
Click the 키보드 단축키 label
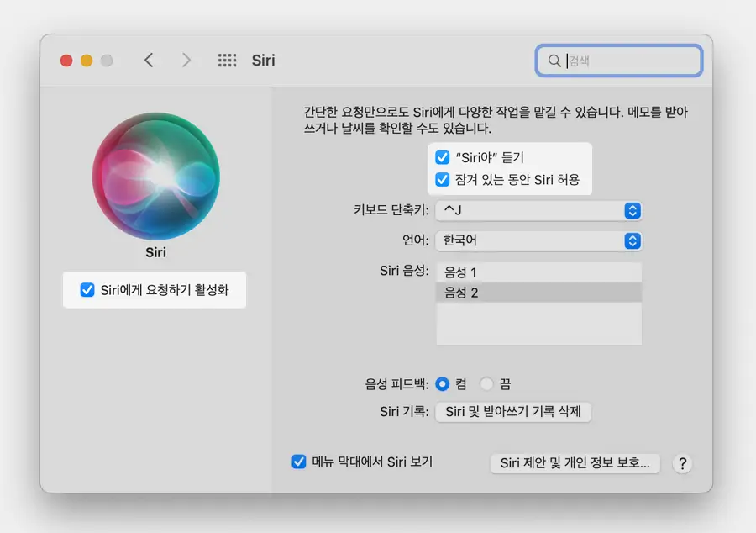pos(391,210)
